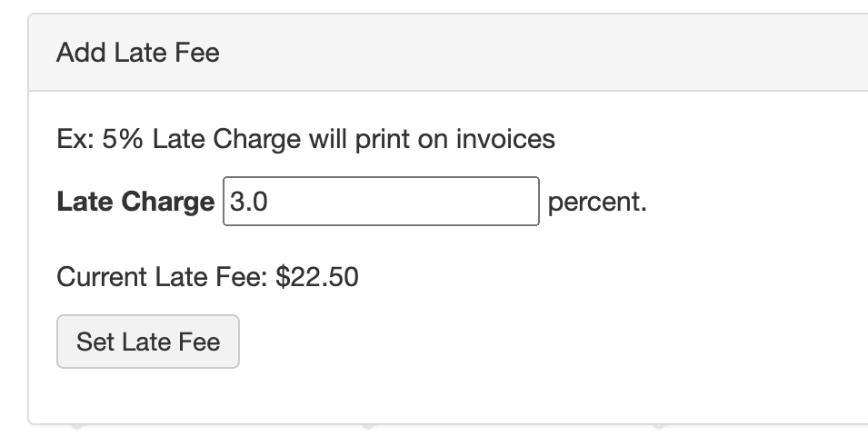Click the "3.0" value inside the input

pos(247,202)
